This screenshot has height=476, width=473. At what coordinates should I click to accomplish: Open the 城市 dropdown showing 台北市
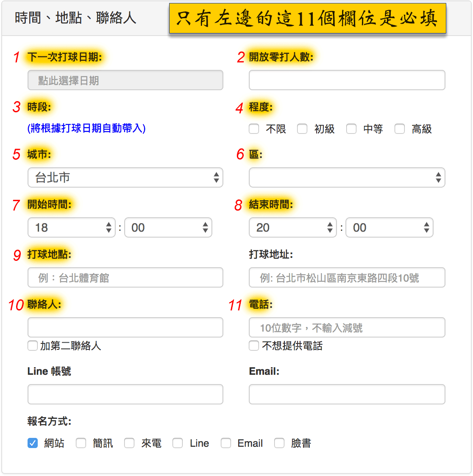125,177
